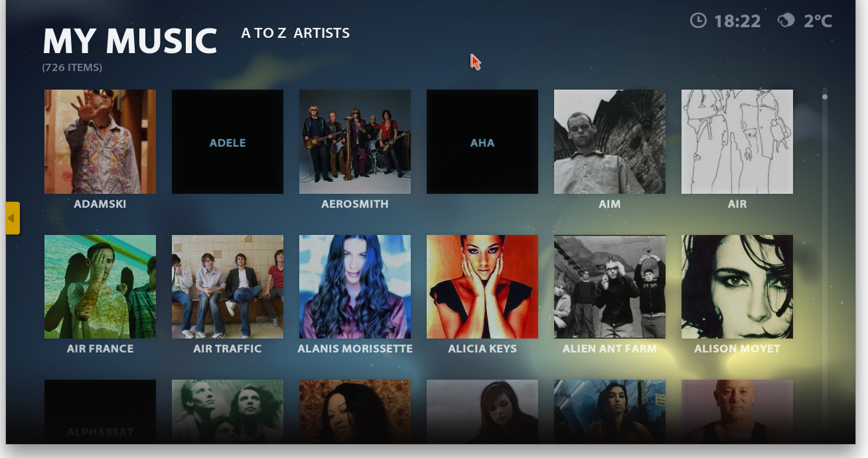Click the A TO Z sort label
The height and width of the screenshot is (458, 868).
pos(263,33)
